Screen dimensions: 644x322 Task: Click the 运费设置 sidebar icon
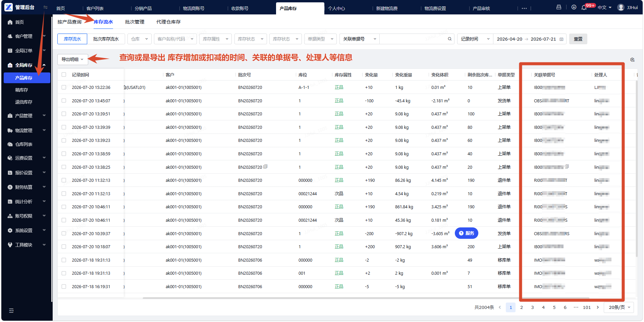click(10, 158)
